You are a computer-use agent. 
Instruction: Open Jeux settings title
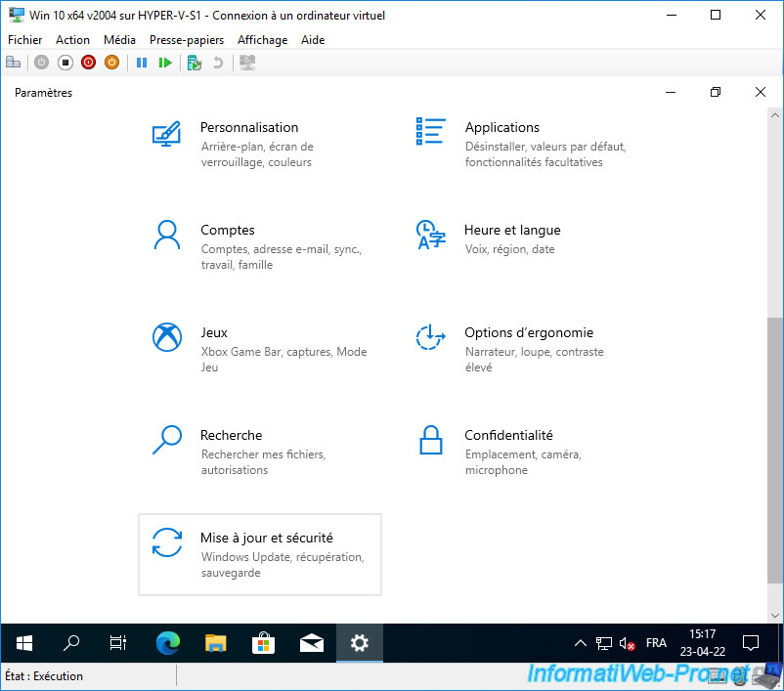point(214,332)
